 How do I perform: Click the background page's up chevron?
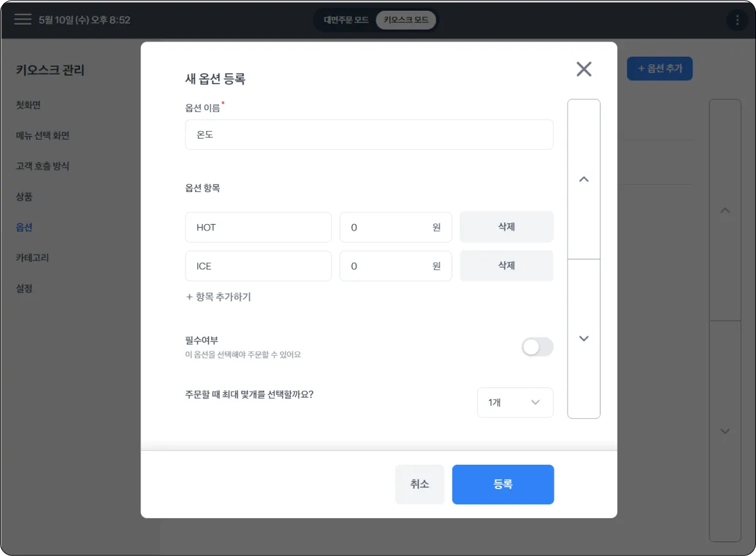click(x=725, y=210)
